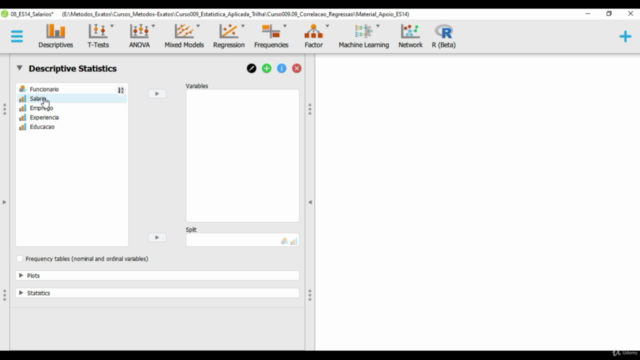Click Funcionario's nominal type icon
640x360 pixels.
[22, 89]
